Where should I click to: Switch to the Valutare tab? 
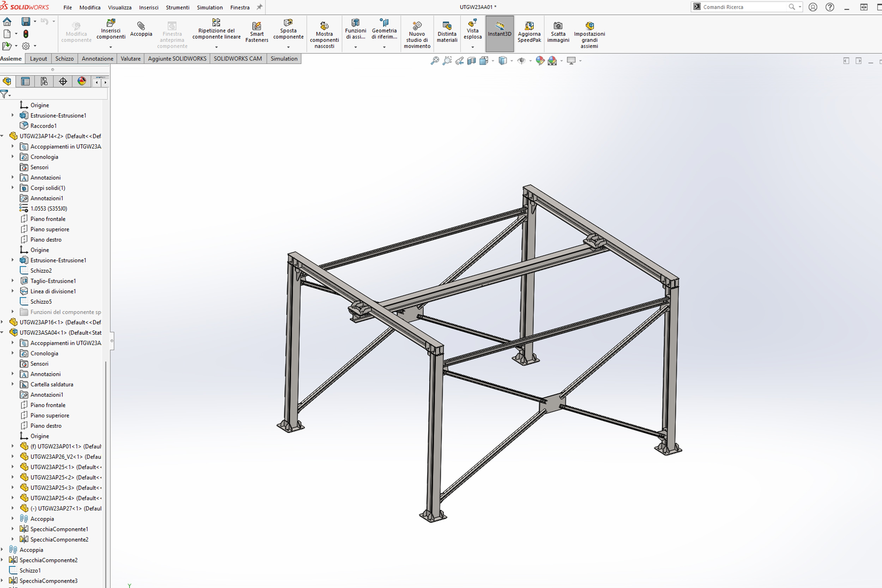coord(131,59)
